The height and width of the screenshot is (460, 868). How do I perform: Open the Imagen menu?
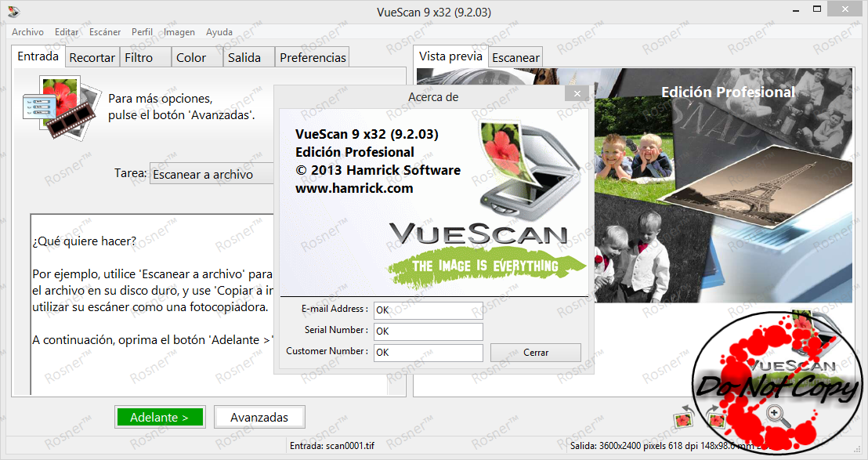(x=179, y=32)
